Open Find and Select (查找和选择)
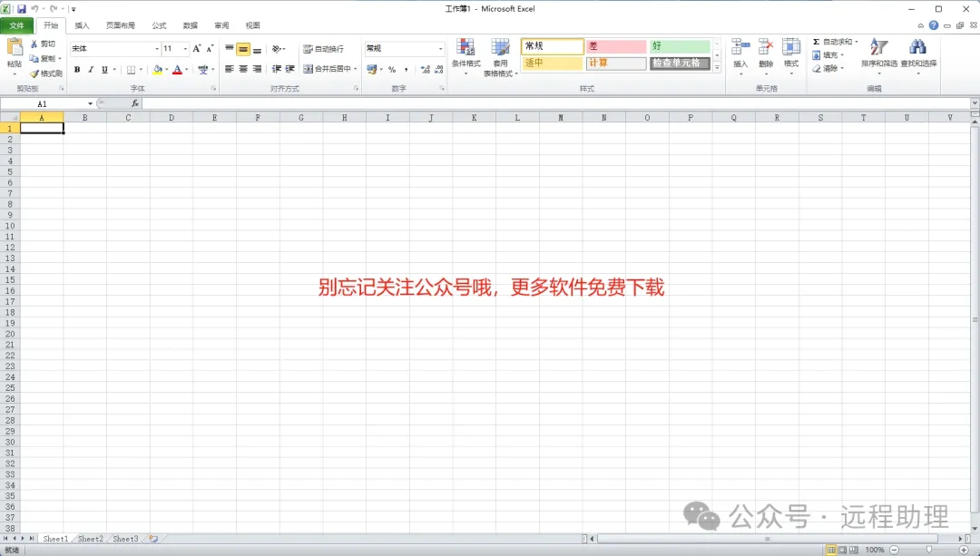This screenshot has height=556, width=980. [x=918, y=56]
